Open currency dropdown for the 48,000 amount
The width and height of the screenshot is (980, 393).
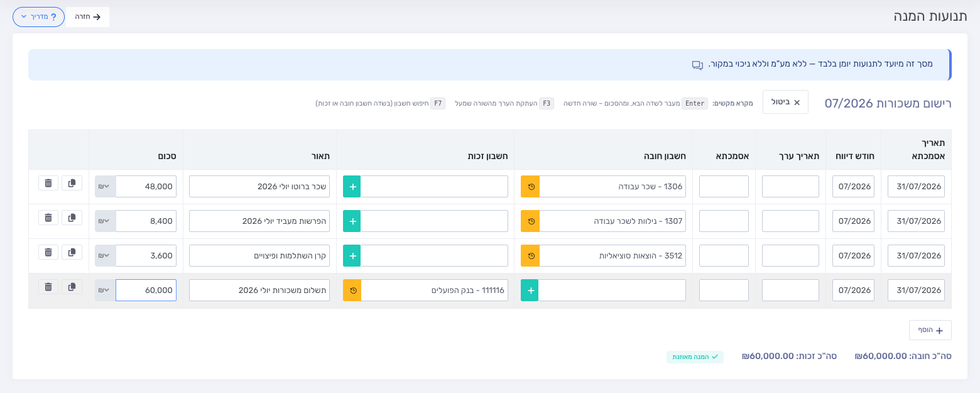click(x=105, y=187)
